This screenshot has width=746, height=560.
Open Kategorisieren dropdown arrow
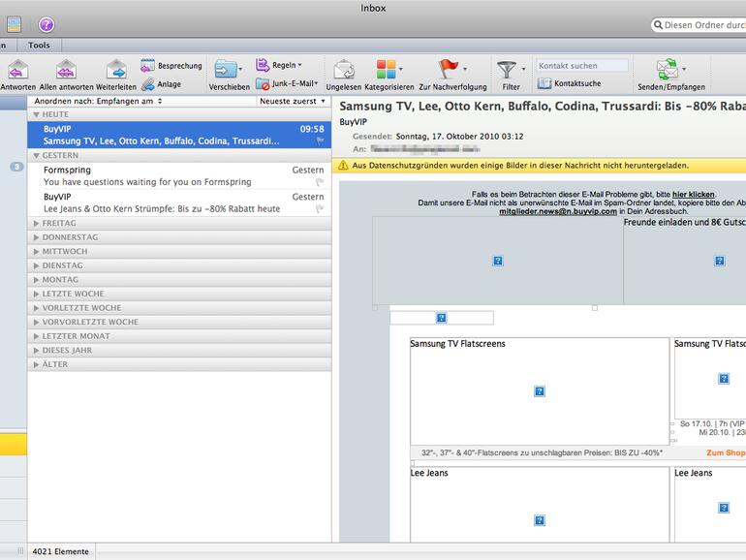[400, 70]
